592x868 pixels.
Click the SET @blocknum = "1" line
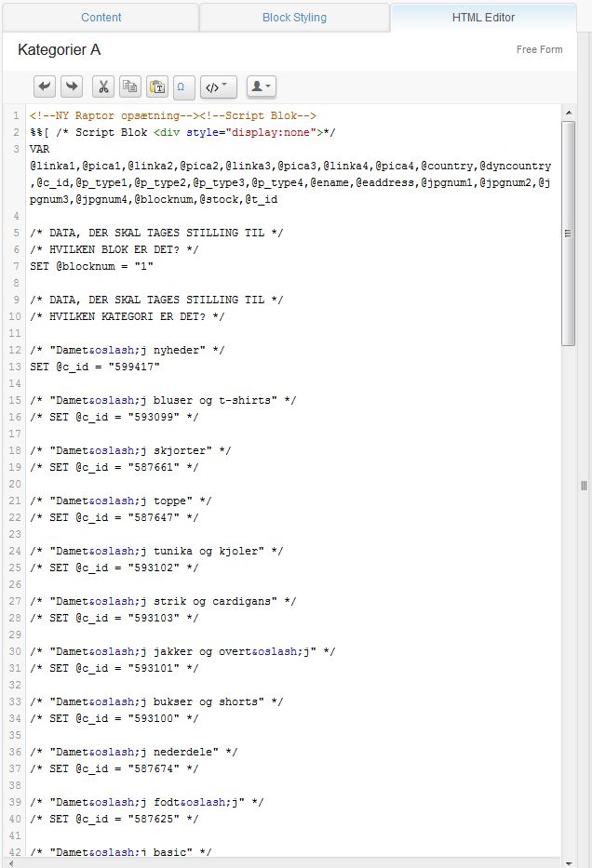(x=91, y=266)
